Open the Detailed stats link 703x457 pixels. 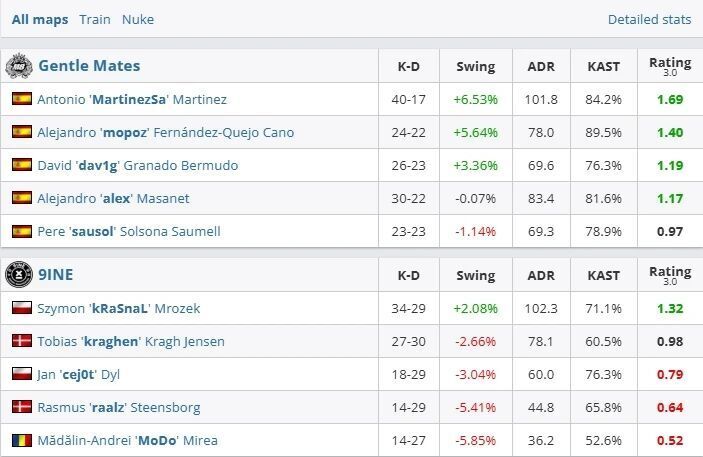point(649,19)
